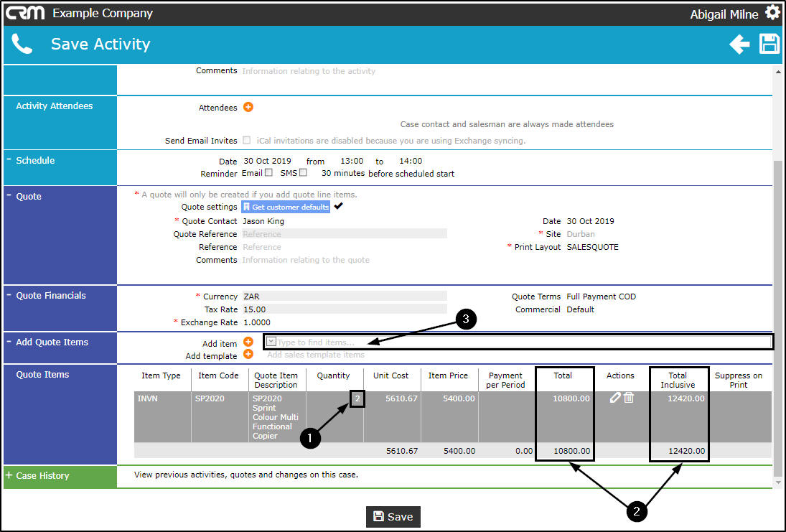Screen dimensions: 786x532
Task: Click the Quote Terms value Full Payment COD
Action: tap(601, 297)
